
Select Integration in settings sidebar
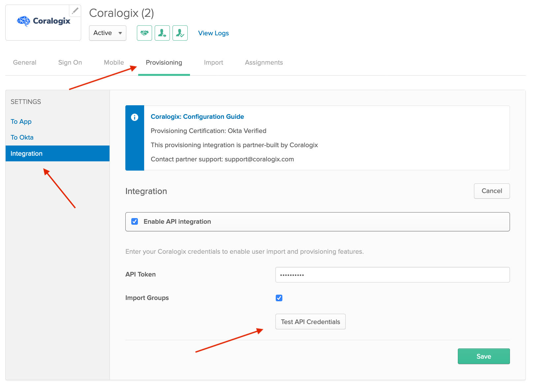pos(57,153)
